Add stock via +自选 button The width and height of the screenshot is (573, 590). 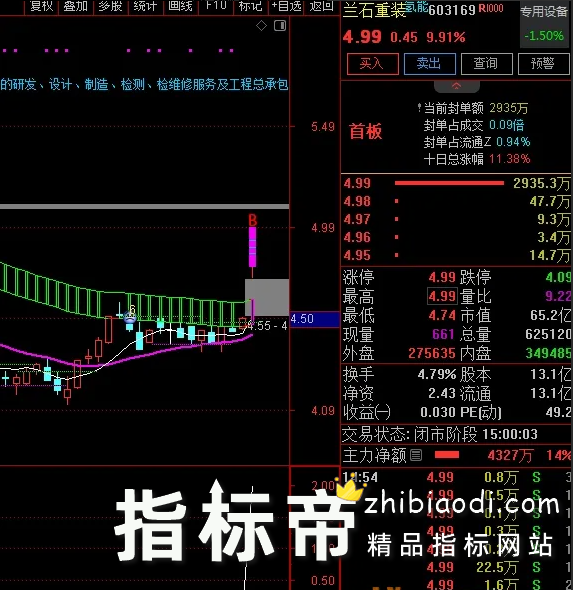[287, 6]
